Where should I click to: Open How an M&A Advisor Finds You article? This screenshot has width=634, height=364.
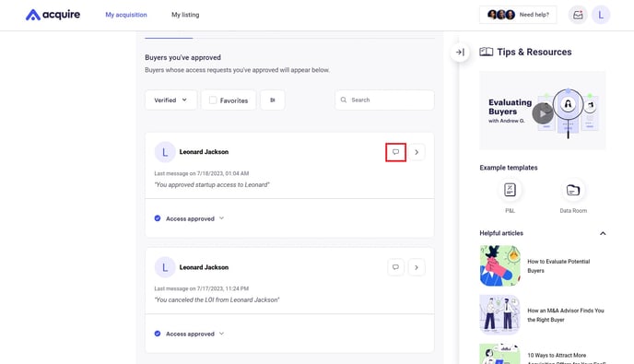566,315
